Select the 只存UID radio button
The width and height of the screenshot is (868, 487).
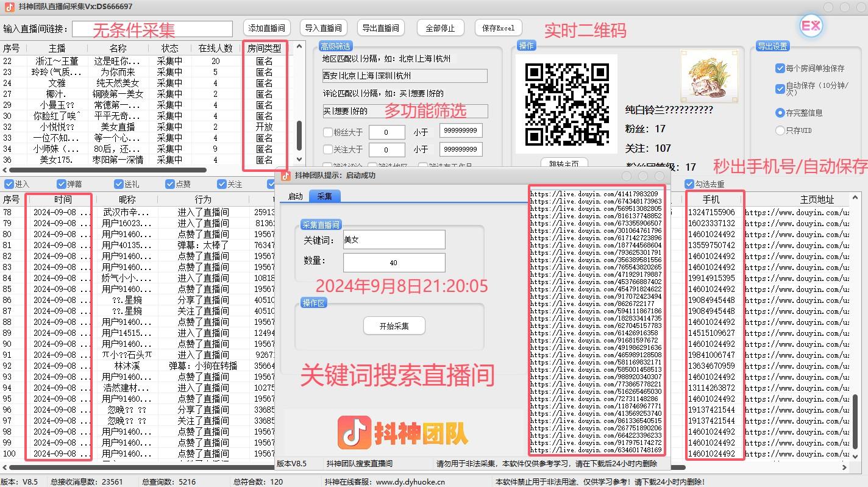point(781,130)
